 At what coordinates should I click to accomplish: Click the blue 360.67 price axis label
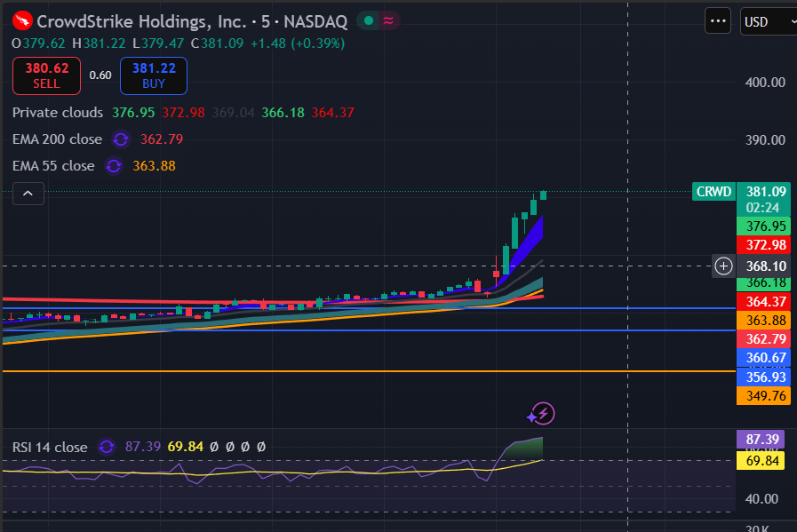coord(766,358)
